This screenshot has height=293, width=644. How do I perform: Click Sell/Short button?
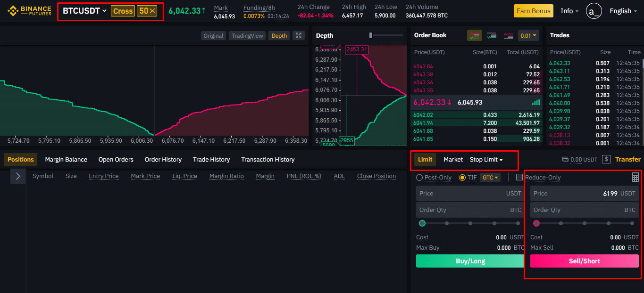[585, 261]
